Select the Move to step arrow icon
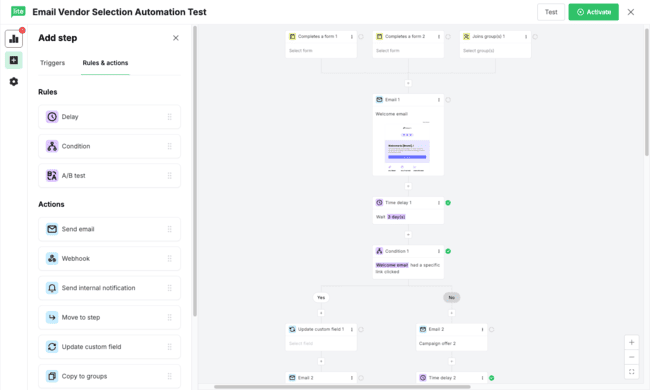The image size is (650, 390). 52,317
